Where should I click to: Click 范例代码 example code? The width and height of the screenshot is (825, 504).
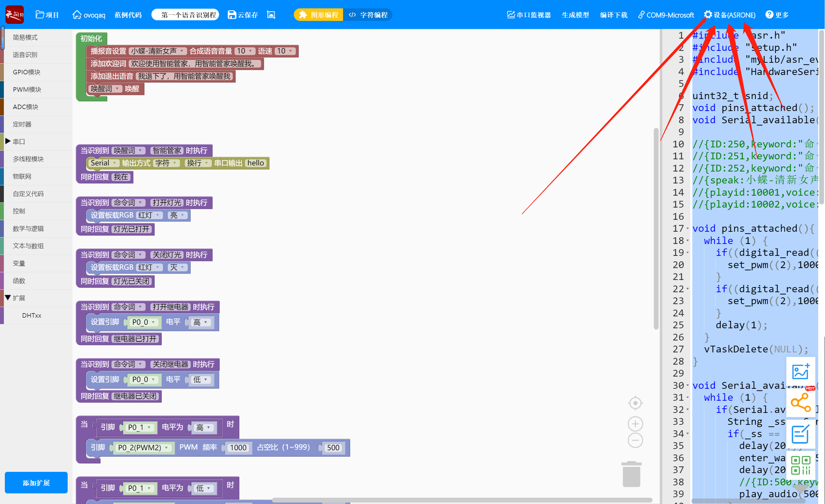click(x=128, y=15)
